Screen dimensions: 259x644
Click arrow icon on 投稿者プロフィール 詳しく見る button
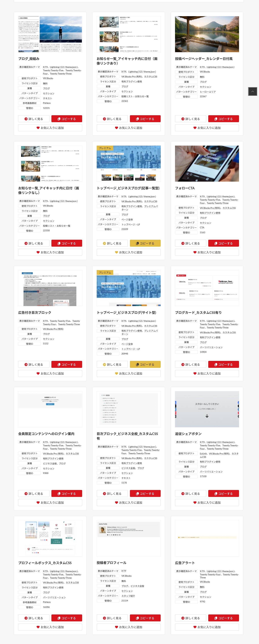(104, 618)
